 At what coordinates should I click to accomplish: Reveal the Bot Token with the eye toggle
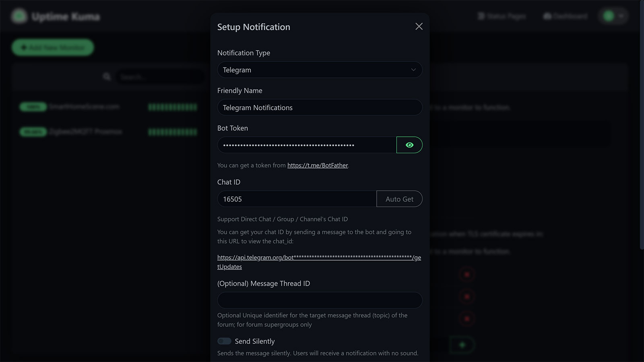pyautogui.click(x=409, y=145)
